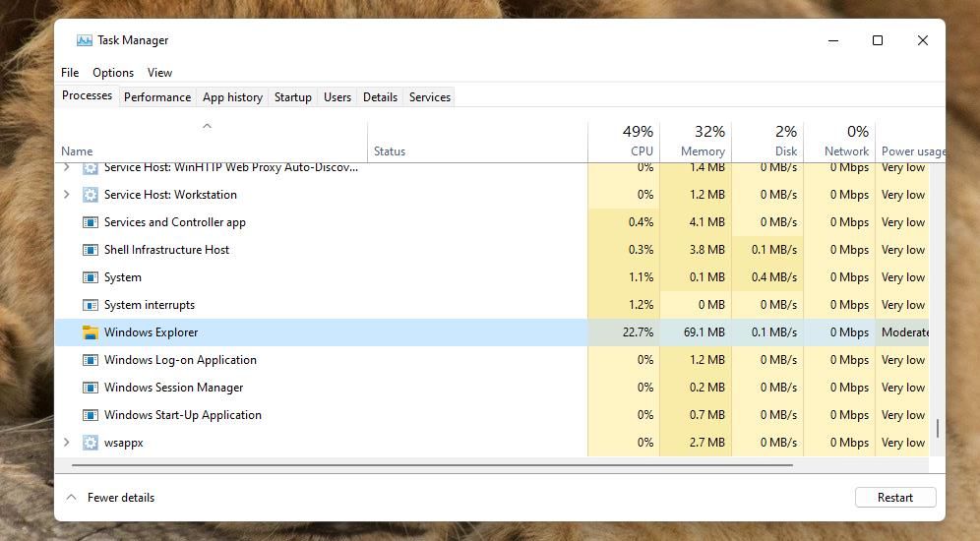The height and width of the screenshot is (541, 980).
Task: Open the Startup tab
Action: click(292, 97)
